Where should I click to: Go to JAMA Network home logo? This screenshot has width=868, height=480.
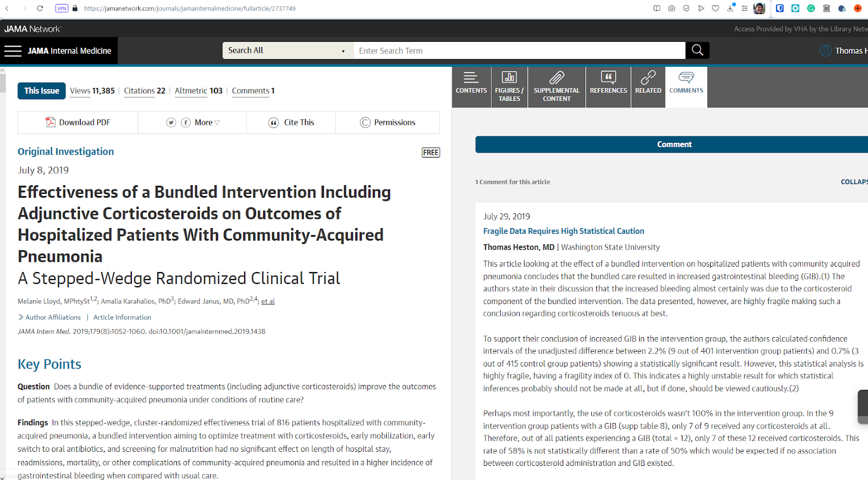click(x=33, y=29)
